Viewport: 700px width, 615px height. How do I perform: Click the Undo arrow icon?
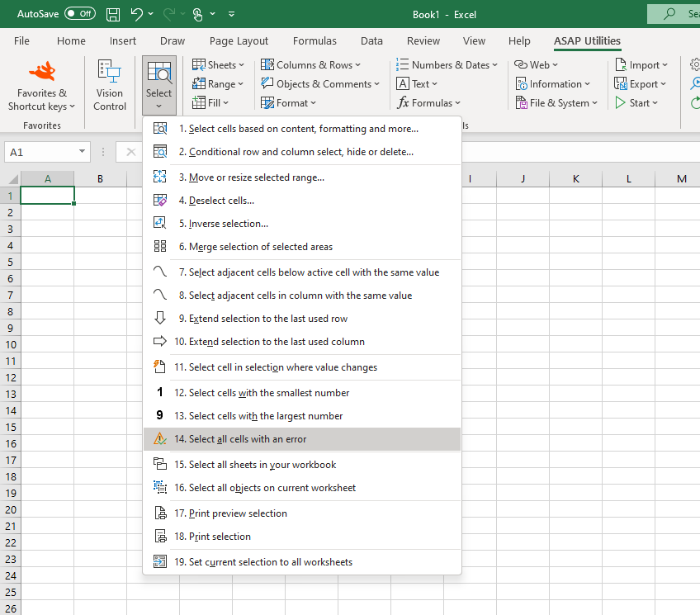click(136, 14)
